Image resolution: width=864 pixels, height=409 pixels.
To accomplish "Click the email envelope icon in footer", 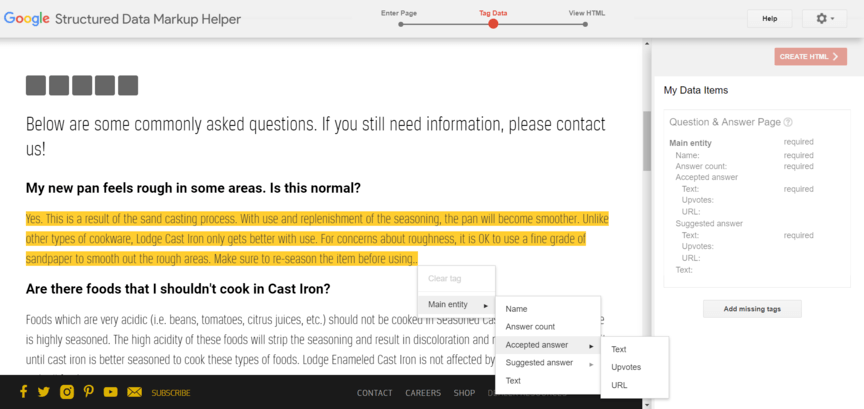I will (x=134, y=392).
